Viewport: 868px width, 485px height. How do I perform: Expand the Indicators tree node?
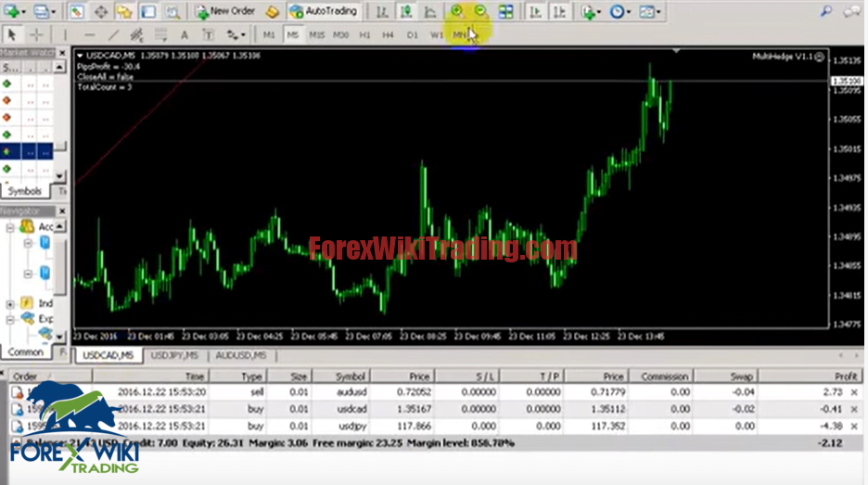[x=10, y=304]
